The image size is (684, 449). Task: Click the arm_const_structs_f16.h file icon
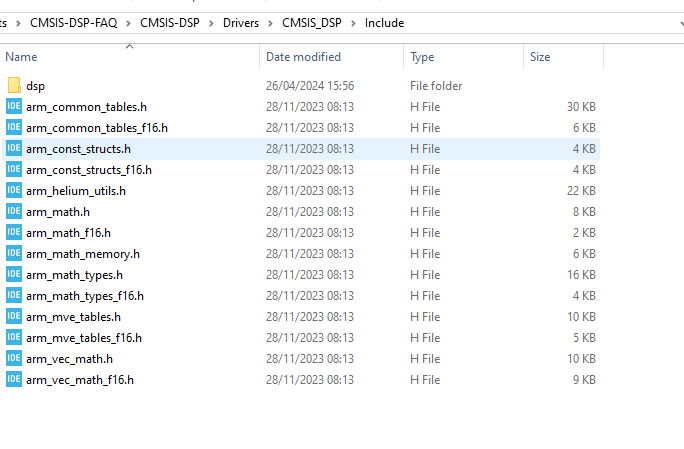tap(14, 169)
